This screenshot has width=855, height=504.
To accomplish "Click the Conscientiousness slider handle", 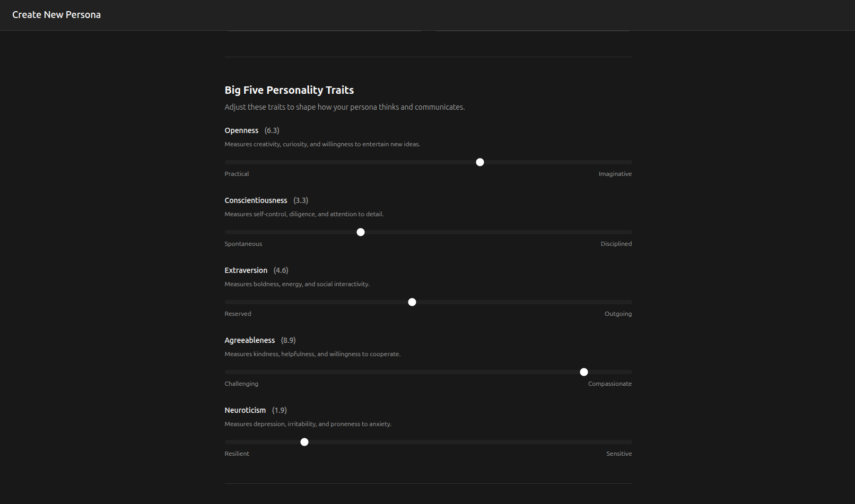I will [361, 232].
